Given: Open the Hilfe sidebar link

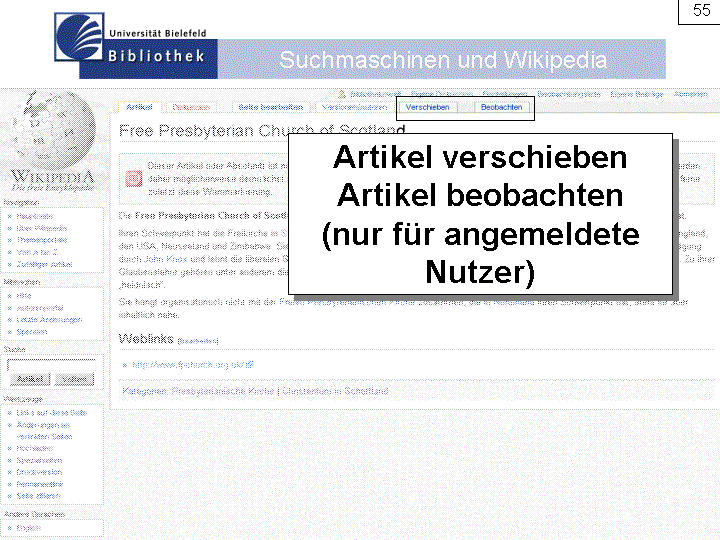Looking at the screenshot, I should coord(24,296).
